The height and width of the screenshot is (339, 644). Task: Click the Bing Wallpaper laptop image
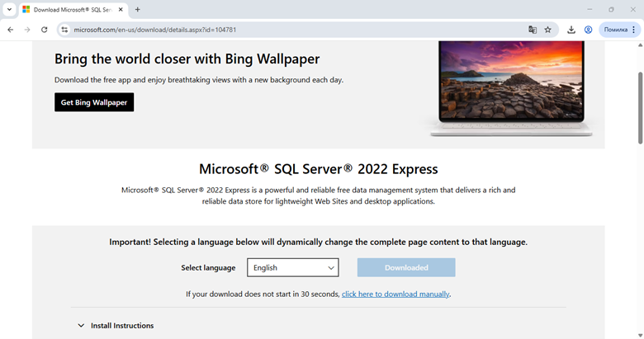[511, 88]
